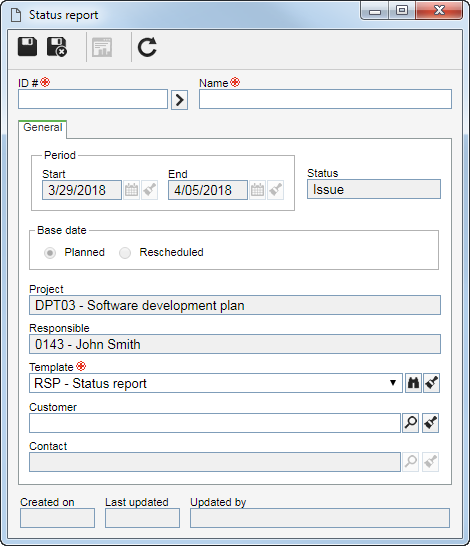The width and height of the screenshot is (470, 546).
Task: Click the ID # input field
Action: click(x=93, y=99)
